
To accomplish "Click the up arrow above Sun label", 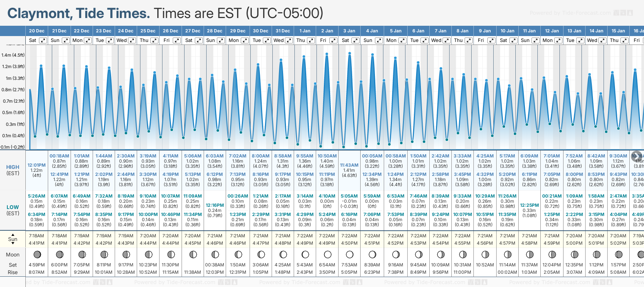I will click(13, 234).
